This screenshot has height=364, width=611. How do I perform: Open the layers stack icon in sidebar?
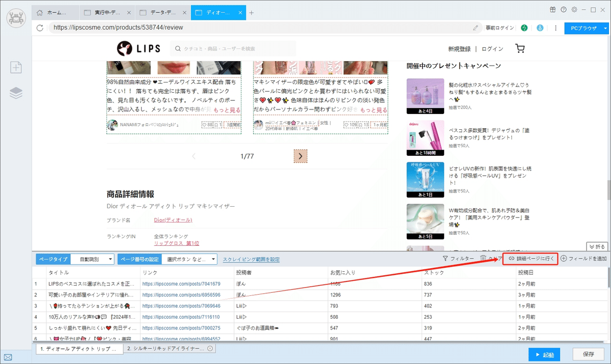(x=16, y=93)
